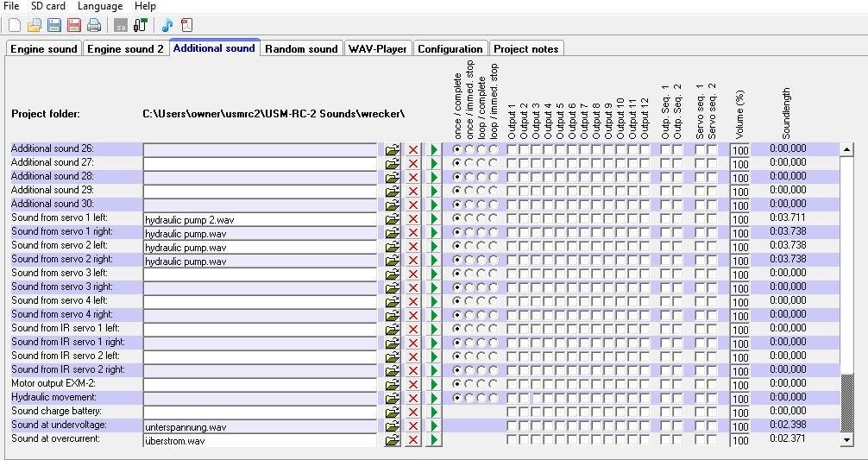Select once / immed. stop for Additional sound 28
868x460 pixels.
pyautogui.click(x=469, y=176)
